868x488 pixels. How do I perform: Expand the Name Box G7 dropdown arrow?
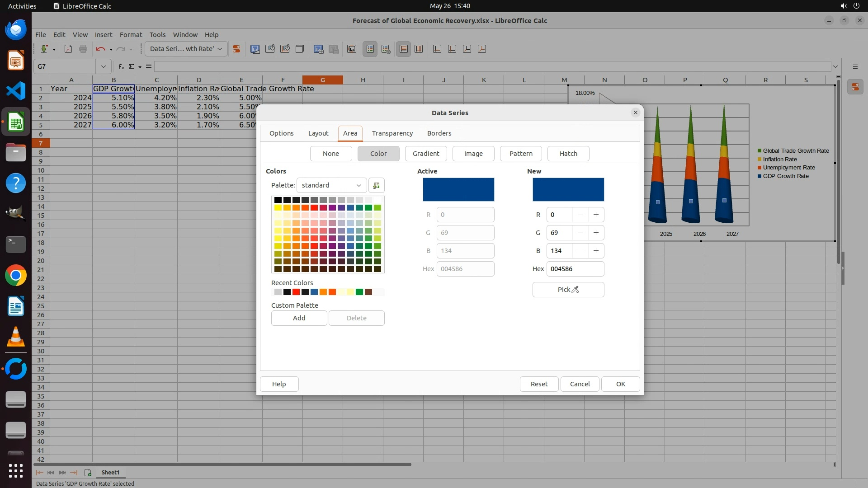[103, 66]
